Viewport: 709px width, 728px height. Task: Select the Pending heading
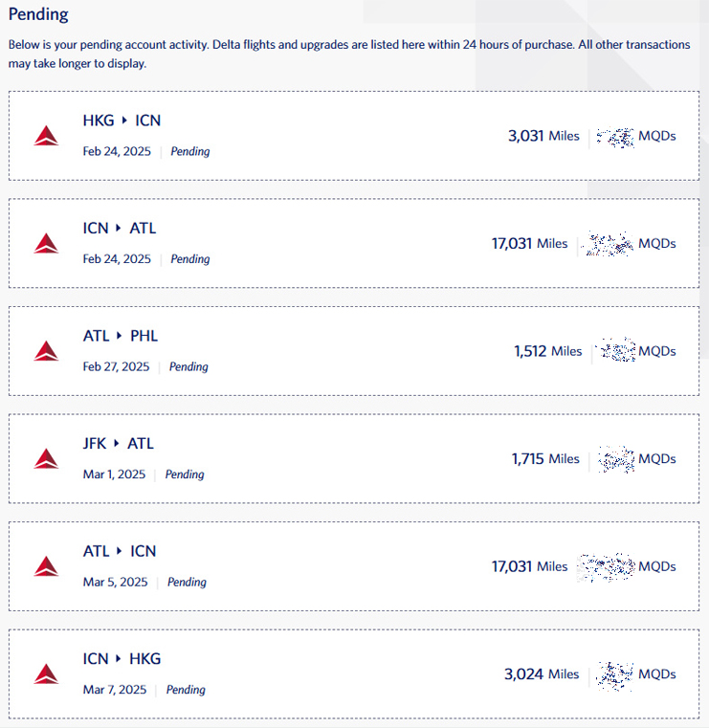(x=38, y=14)
